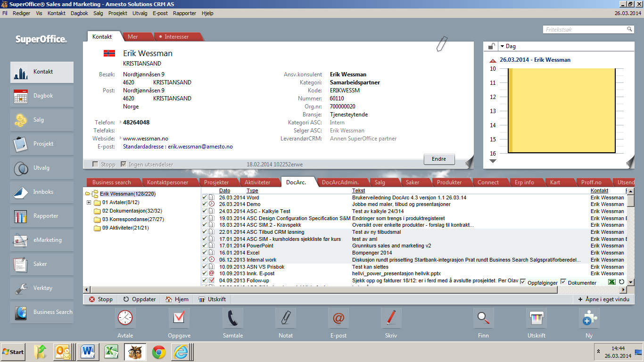The height and width of the screenshot is (362, 644).
Task: Select the 09 Aktiviteter folder
Action: click(121, 228)
